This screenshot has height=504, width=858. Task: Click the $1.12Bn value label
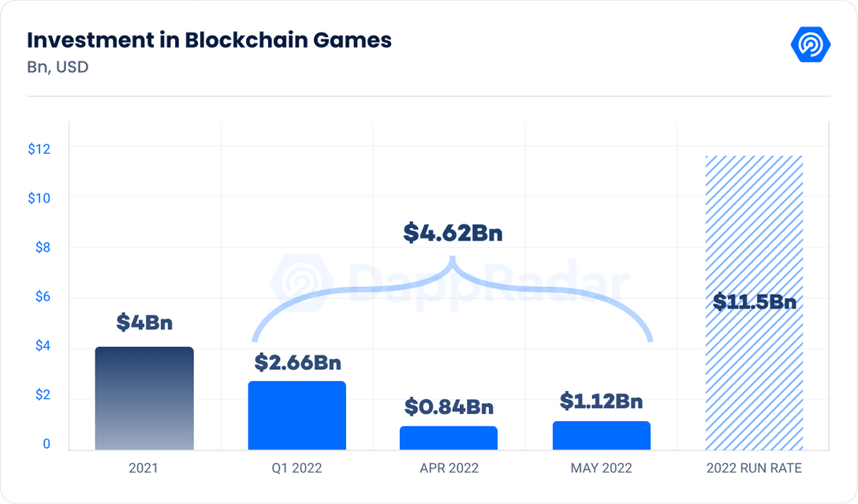[602, 401]
